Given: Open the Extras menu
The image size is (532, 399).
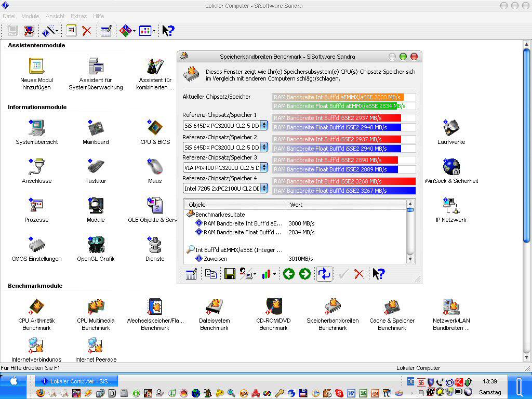Looking at the screenshot, I should pyautogui.click(x=79, y=16).
